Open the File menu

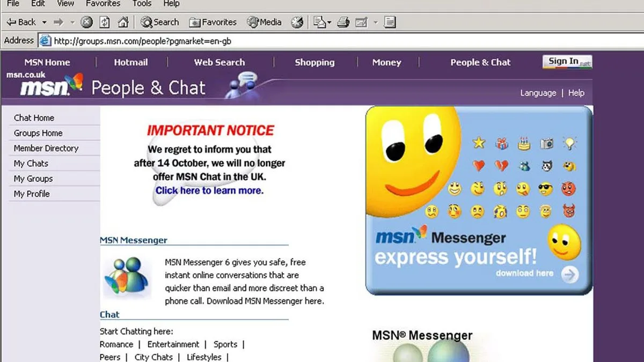click(13, 3)
